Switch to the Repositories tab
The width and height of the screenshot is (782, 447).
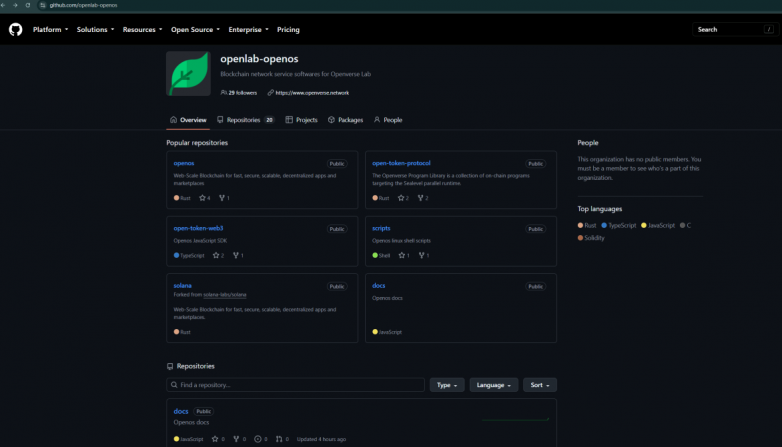coord(245,120)
